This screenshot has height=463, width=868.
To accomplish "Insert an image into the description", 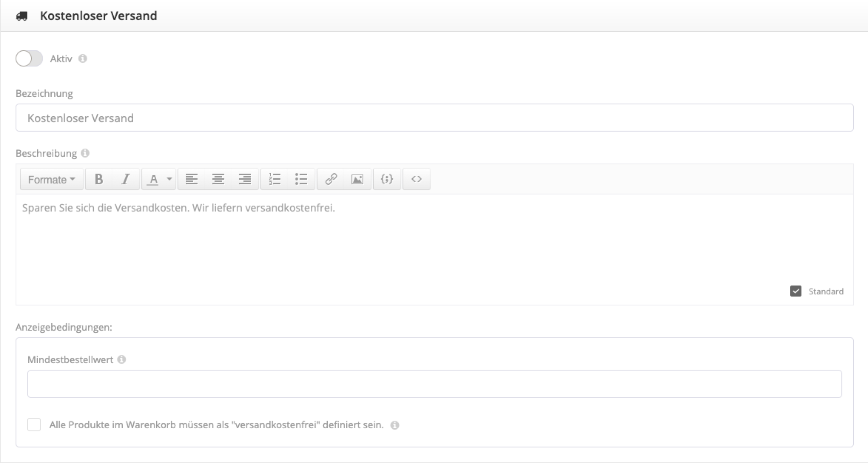I will (357, 179).
